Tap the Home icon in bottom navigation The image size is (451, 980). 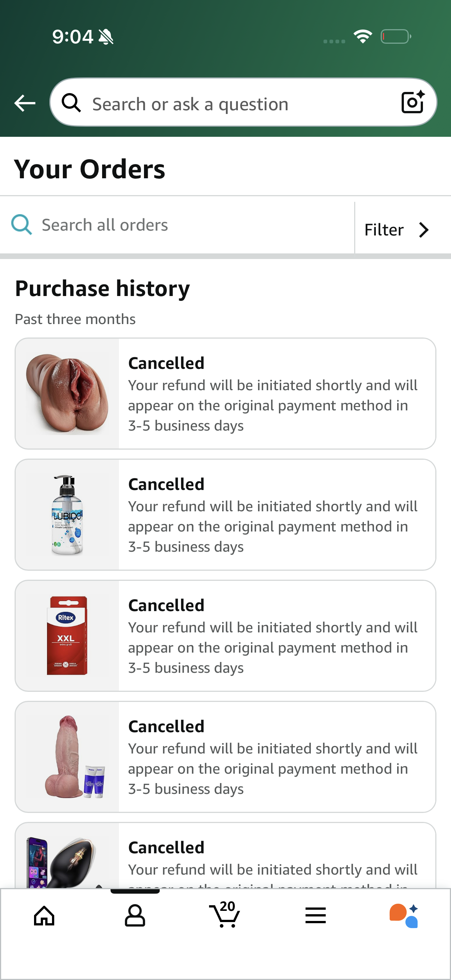coord(45,915)
